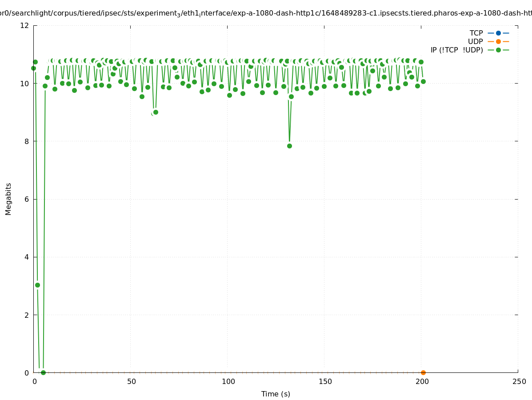Click the lowest green dip point near 132 seconds
This screenshot has width=532, height=400.
pos(289,146)
